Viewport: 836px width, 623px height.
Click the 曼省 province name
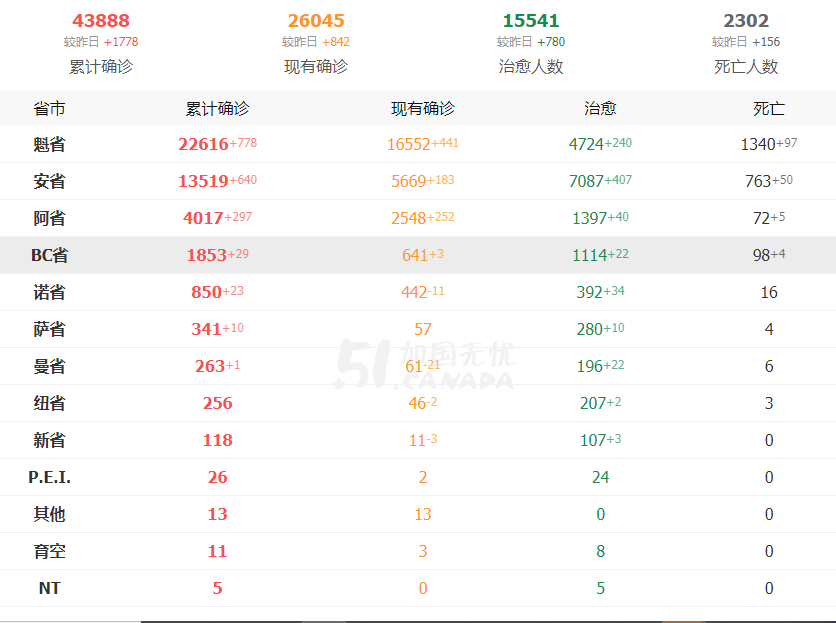click(x=49, y=366)
